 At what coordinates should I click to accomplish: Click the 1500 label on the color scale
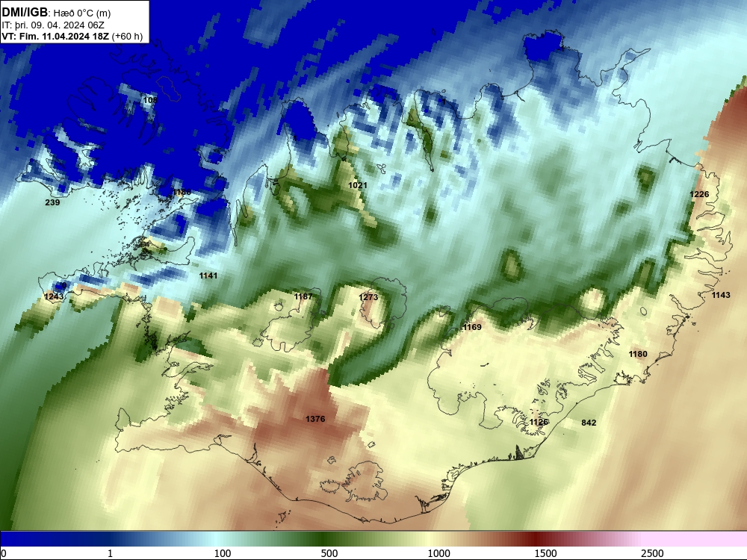tap(545, 553)
